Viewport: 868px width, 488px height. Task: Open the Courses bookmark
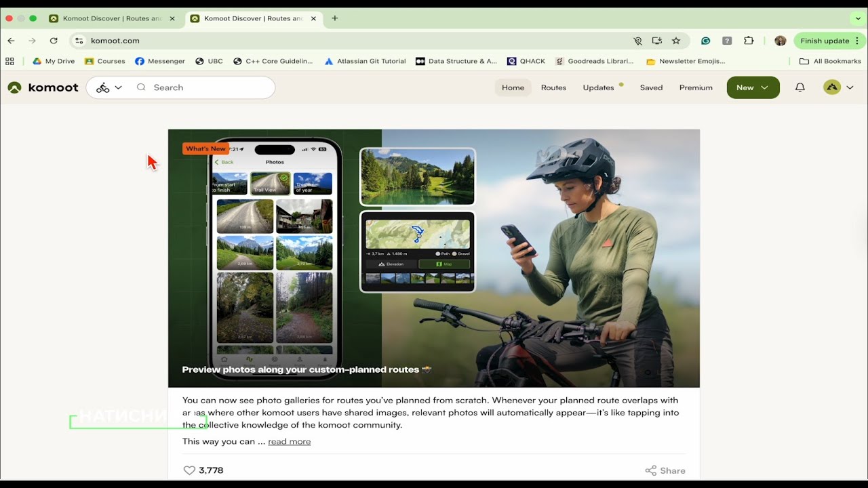pos(105,61)
